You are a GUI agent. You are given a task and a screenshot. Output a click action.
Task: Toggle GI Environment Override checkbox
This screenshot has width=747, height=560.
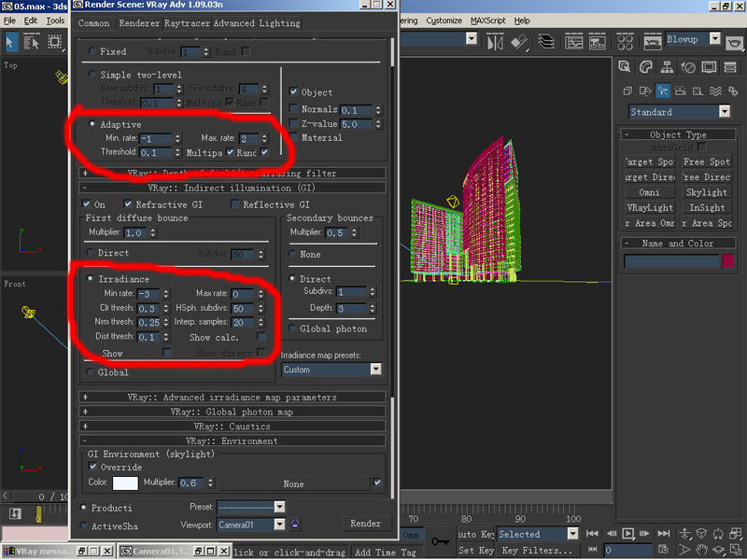[92, 467]
